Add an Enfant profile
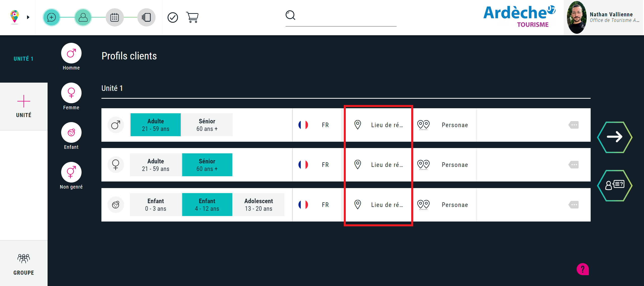 pyautogui.click(x=71, y=133)
